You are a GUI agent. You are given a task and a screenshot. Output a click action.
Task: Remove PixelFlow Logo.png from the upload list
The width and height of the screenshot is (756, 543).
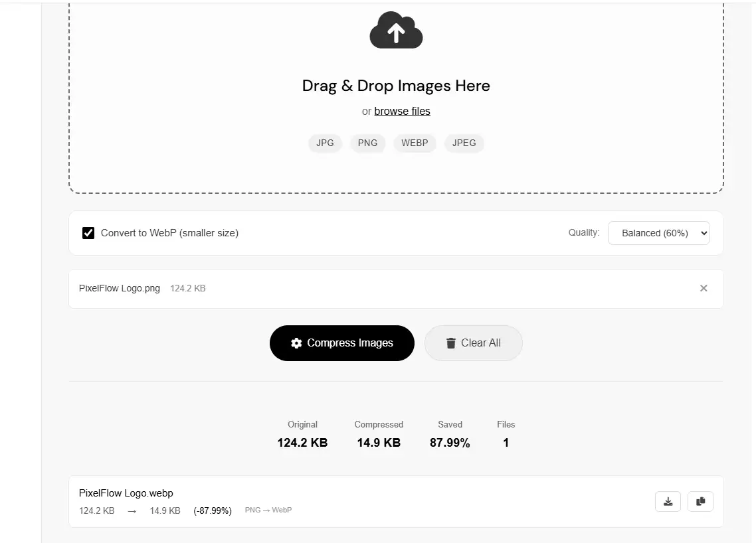pos(704,288)
